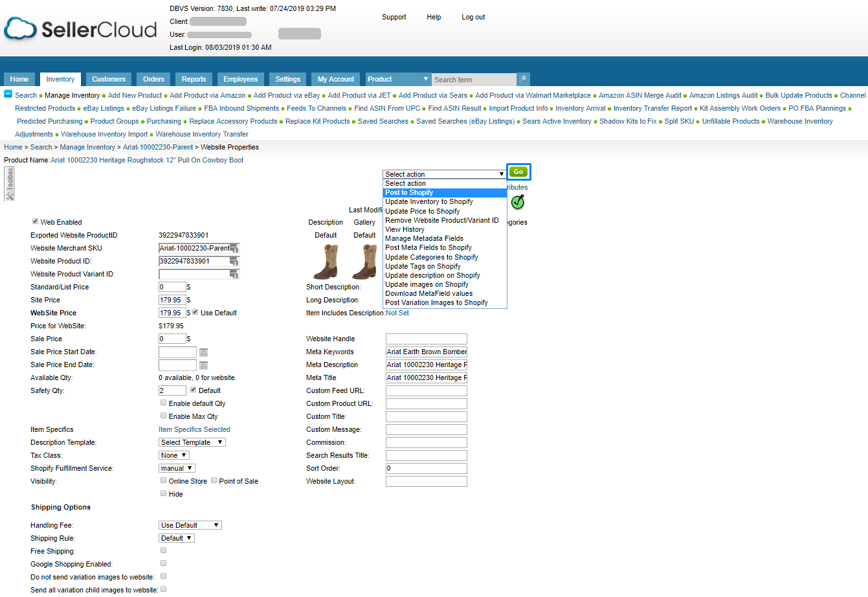
Task: Choose Post to Shopify from the action list
Action: pos(445,193)
